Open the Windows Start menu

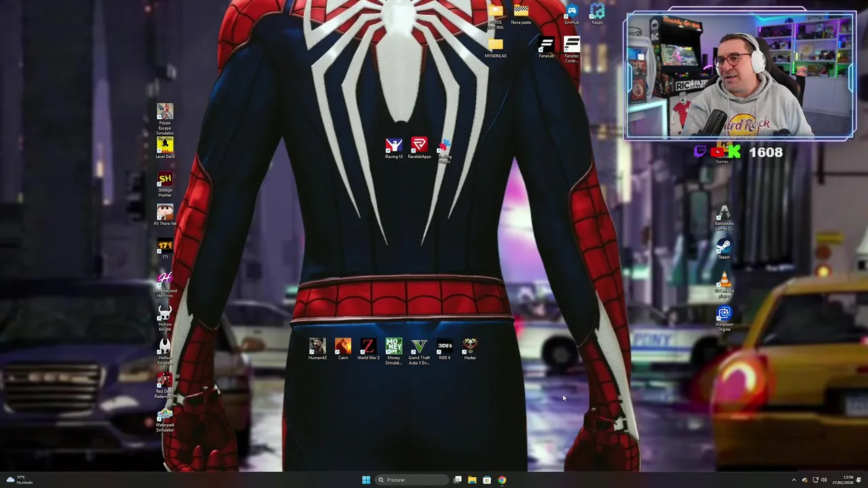pos(366,480)
